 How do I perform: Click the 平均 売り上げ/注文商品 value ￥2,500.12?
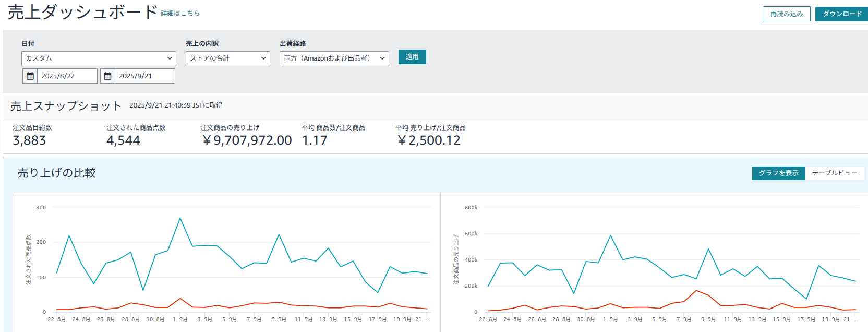tap(428, 140)
